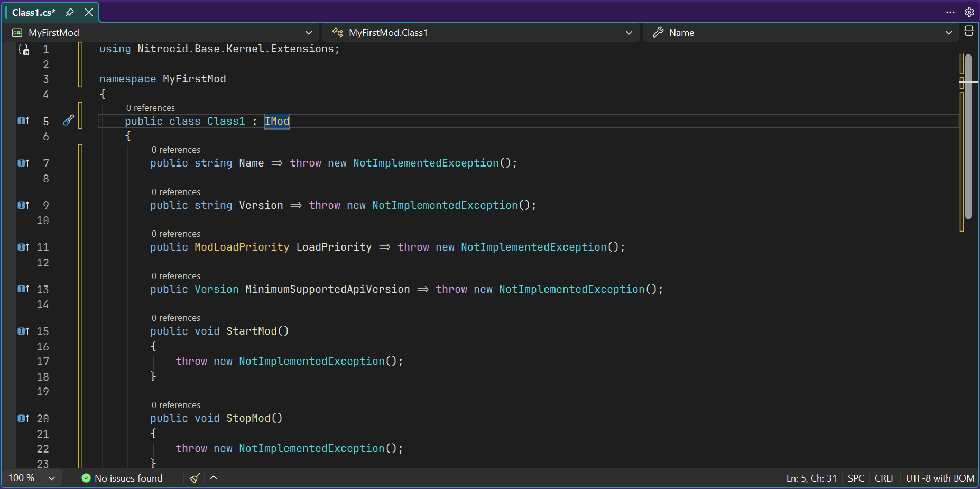Click the 0 references link above Class1
Viewport: 980px width, 489px height.
[x=151, y=108]
